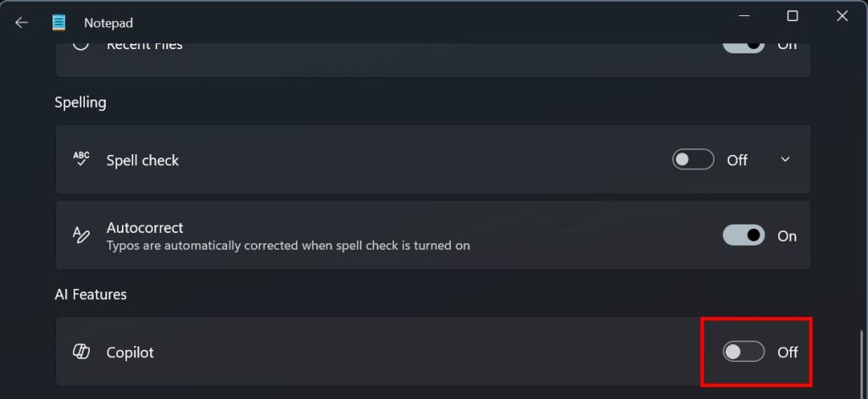Minimize the Notepad window
The height and width of the screenshot is (399, 868).
[744, 16]
